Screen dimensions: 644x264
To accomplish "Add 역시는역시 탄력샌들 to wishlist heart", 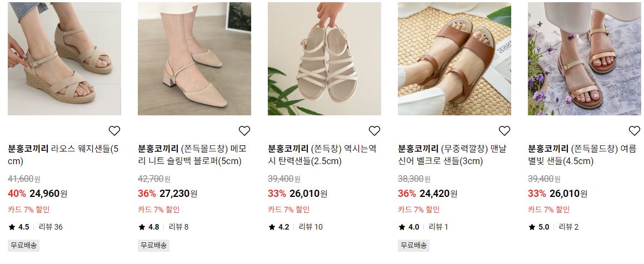I will tap(374, 131).
